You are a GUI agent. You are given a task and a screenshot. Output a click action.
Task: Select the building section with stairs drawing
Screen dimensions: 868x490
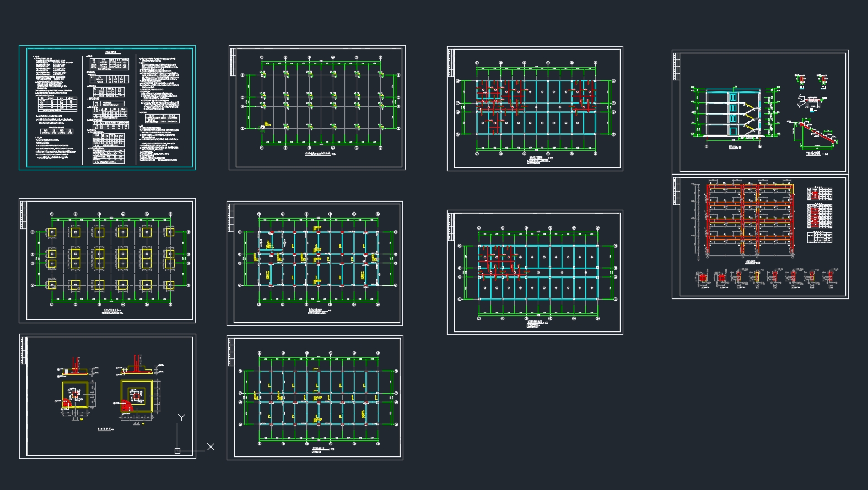pos(732,113)
